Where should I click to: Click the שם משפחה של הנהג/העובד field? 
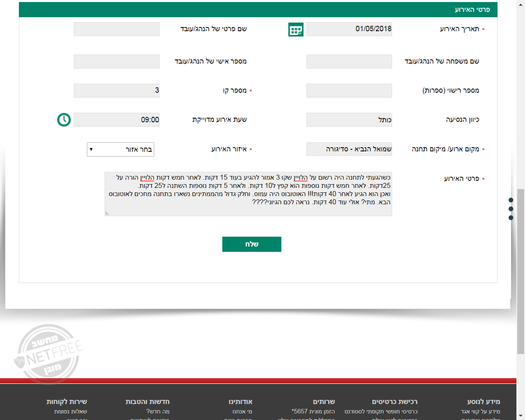(349, 62)
